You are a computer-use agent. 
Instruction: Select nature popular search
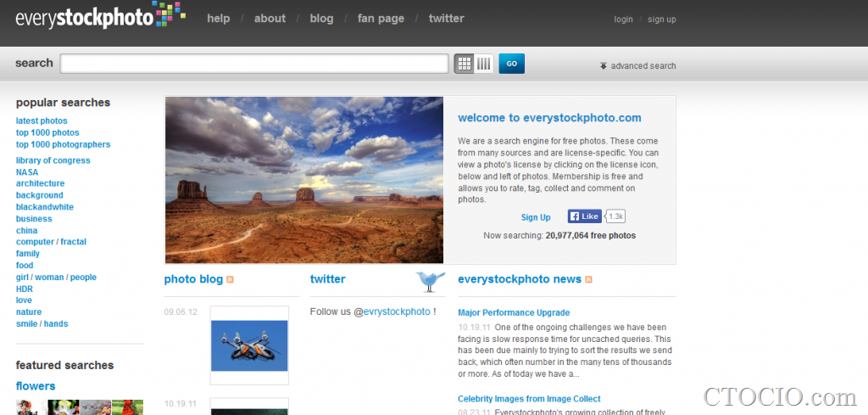(29, 312)
